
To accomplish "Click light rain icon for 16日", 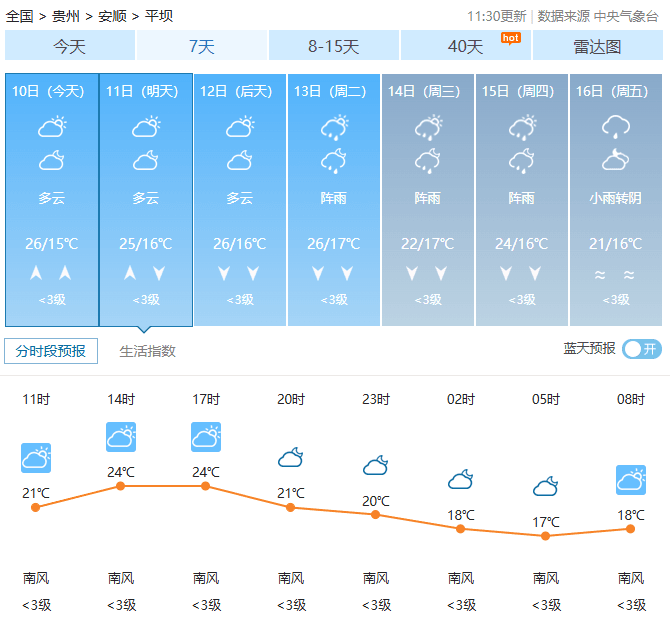I will (x=616, y=127).
